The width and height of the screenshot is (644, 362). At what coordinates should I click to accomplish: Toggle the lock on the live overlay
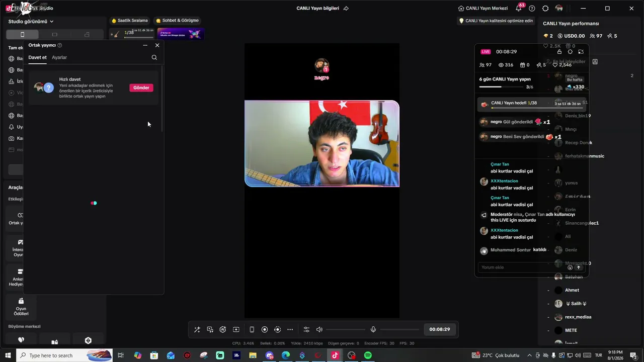pyautogui.click(x=559, y=52)
